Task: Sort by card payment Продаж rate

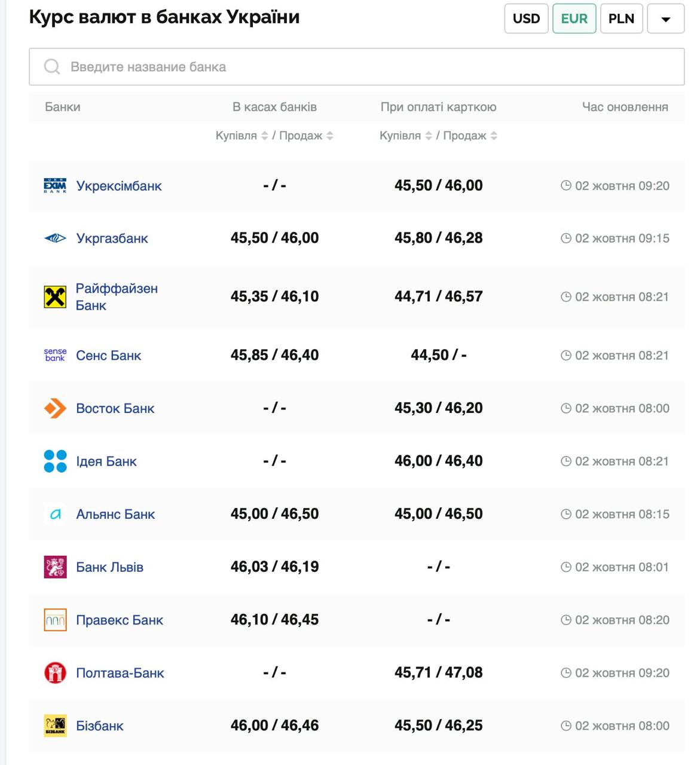Action: tap(494, 136)
